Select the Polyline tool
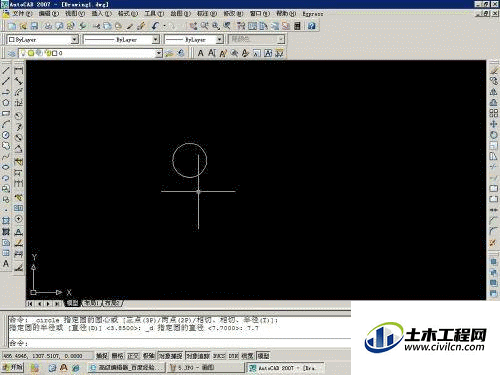This screenshot has height=375, width=500. click(6, 92)
